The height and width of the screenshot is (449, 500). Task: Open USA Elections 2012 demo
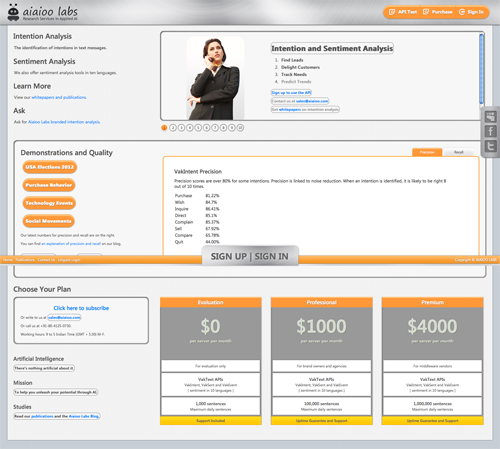click(50, 167)
